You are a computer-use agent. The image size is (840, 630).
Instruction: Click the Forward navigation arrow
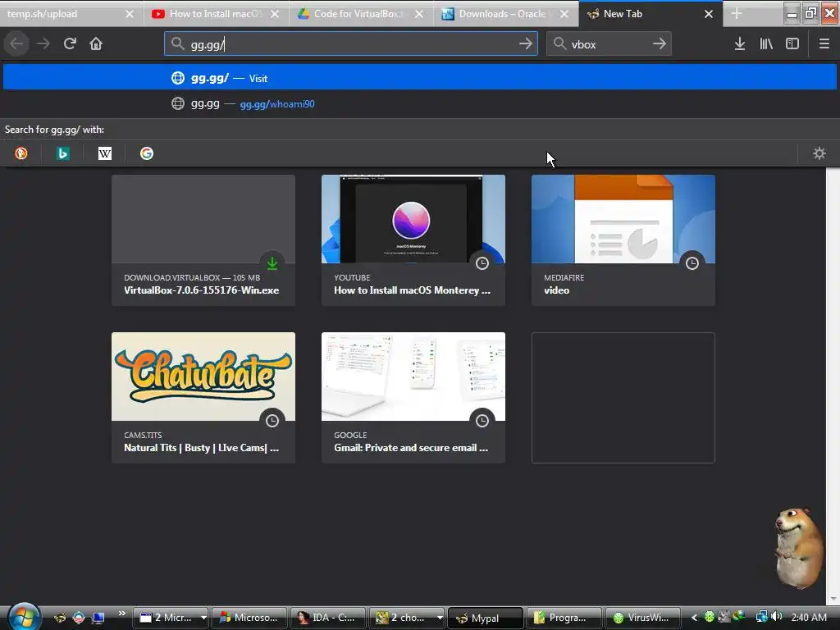point(43,43)
